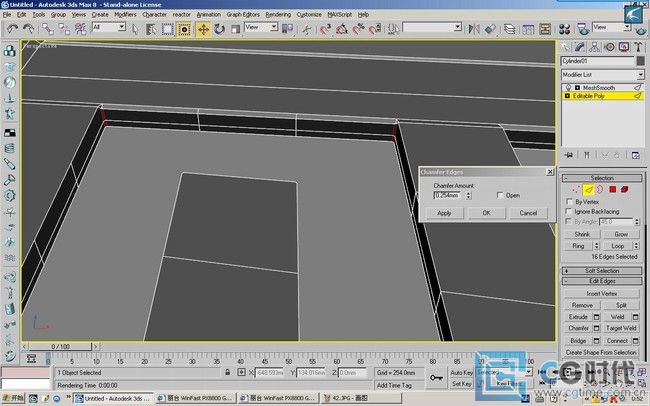Toggle the Angle Snap icon
Screen dimensions: 650x406
(342, 29)
